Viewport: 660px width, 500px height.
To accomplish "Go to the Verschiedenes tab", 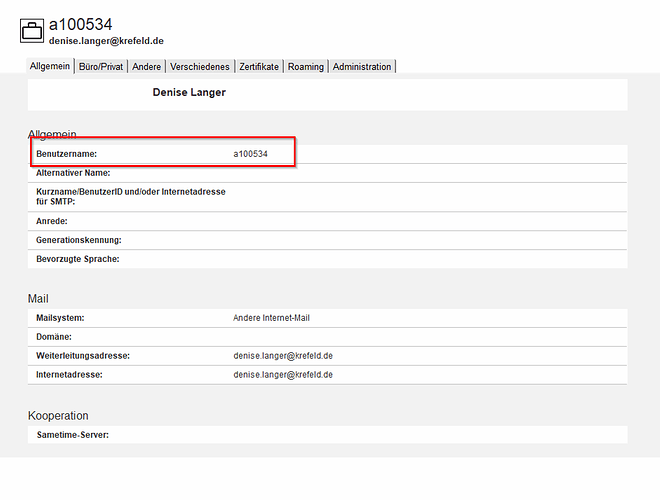I will [200, 67].
